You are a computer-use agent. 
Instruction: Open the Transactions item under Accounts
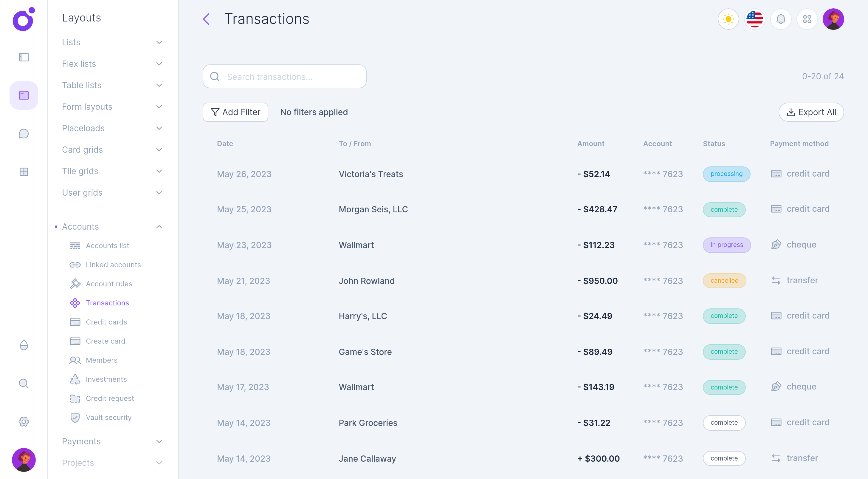[107, 303]
